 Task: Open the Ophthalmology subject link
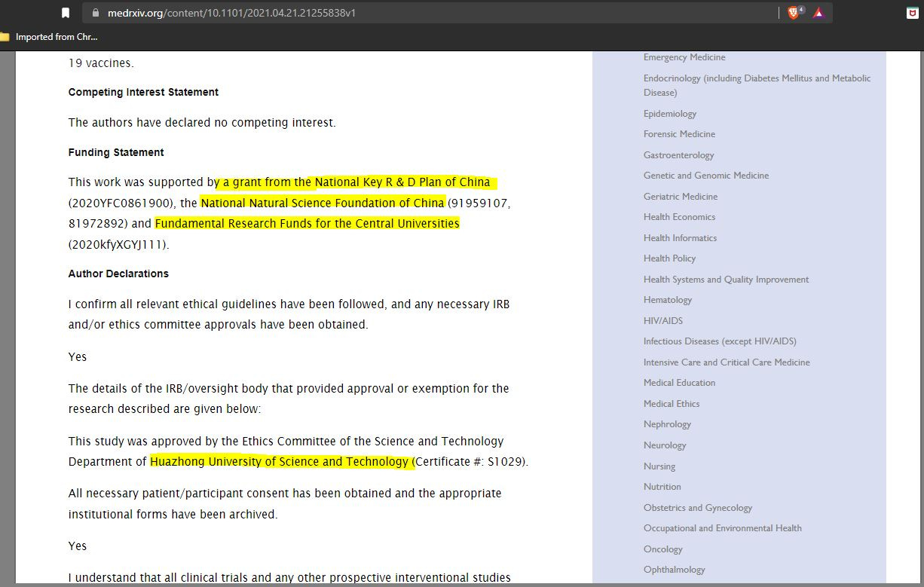(x=675, y=570)
